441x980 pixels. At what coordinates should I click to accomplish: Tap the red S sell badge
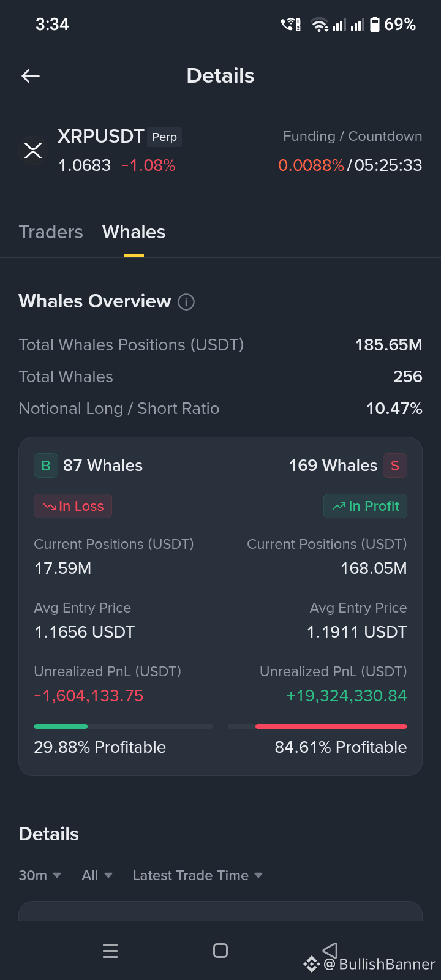(x=395, y=466)
